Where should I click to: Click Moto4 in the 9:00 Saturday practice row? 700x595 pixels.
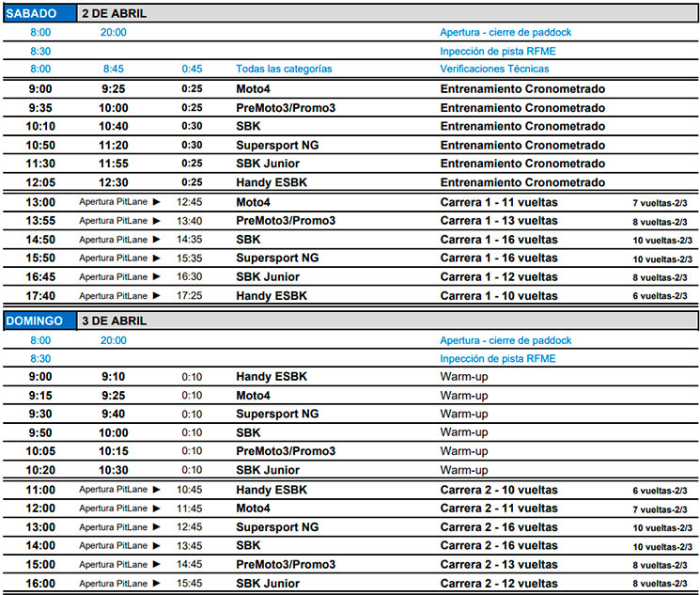253,89
